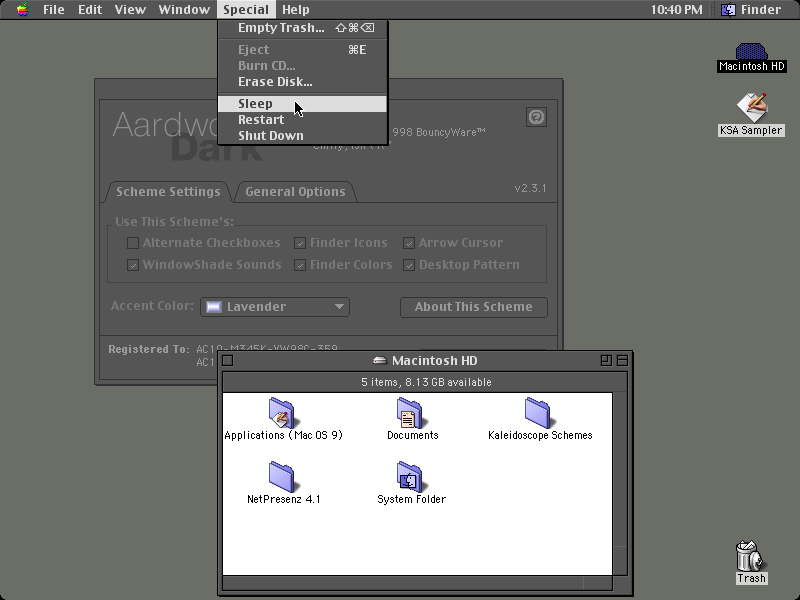Click the vertical scrollbar of Macintosh HD window
The width and height of the screenshot is (800, 600).
point(620,484)
